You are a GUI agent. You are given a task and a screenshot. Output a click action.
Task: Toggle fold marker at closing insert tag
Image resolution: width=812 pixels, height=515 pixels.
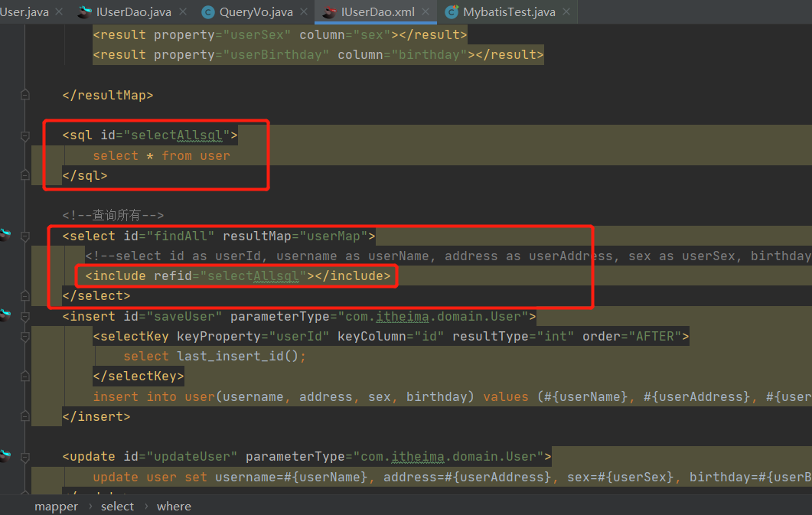point(24,416)
